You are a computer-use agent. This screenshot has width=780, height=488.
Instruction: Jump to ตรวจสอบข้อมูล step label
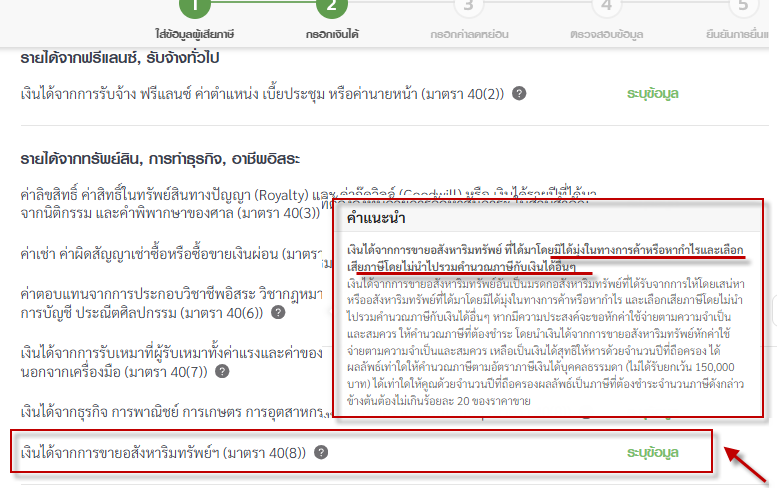[x=603, y=33]
